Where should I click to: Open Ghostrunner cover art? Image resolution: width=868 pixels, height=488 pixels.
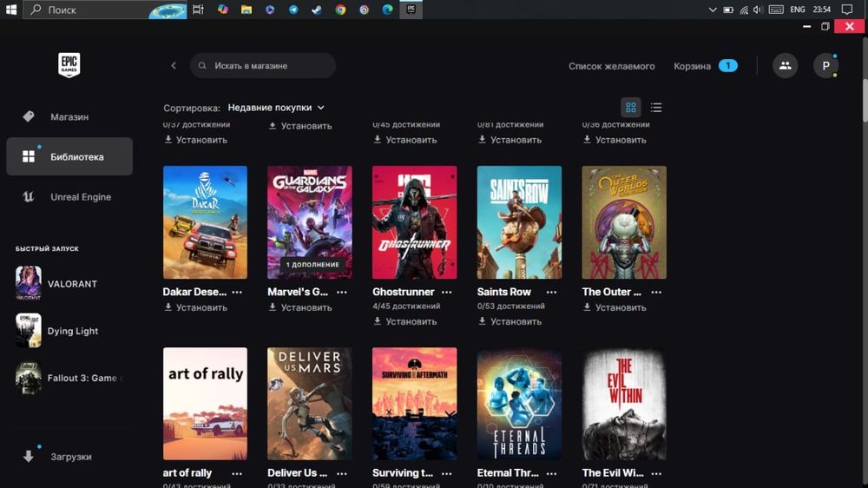coord(415,222)
